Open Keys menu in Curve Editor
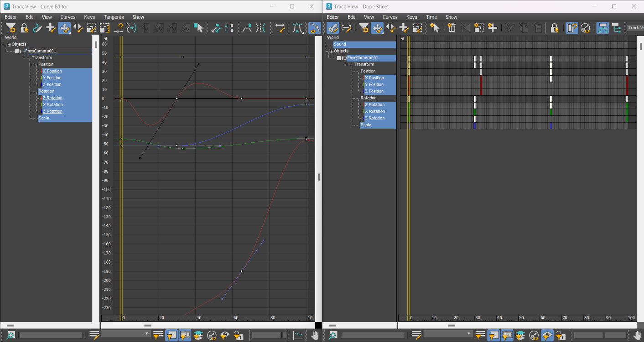Image resolution: width=644 pixels, height=342 pixels. point(89,17)
